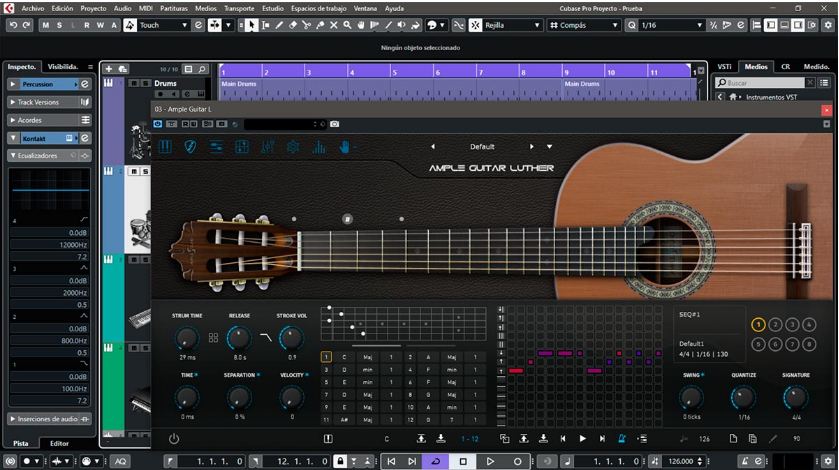Click the Buscar search field in Medios

(x=760, y=83)
